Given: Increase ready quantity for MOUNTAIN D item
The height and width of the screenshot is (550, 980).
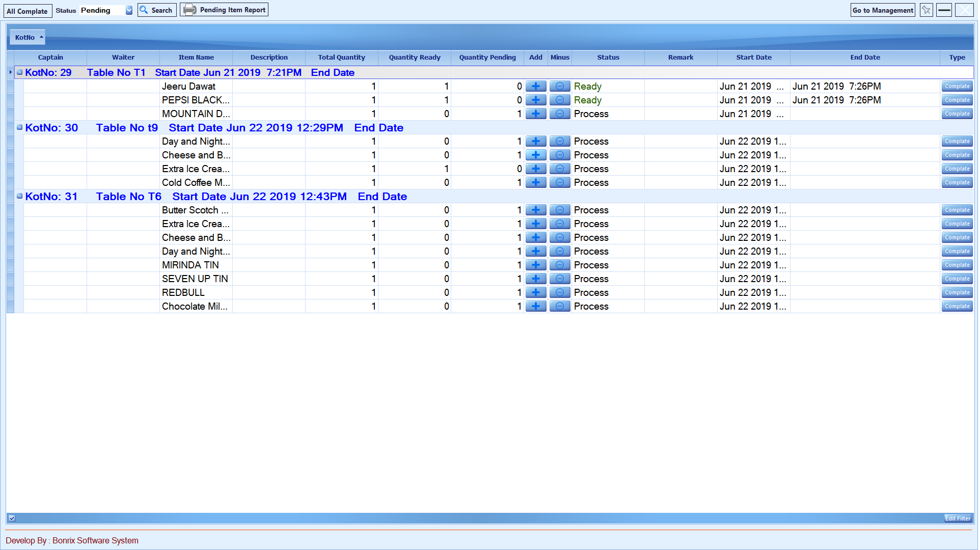Looking at the screenshot, I should pos(536,114).
